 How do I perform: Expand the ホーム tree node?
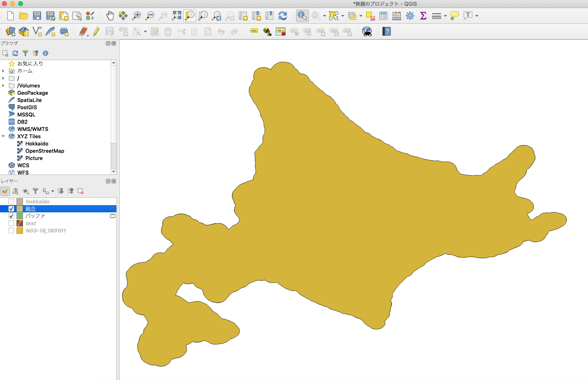3,71
